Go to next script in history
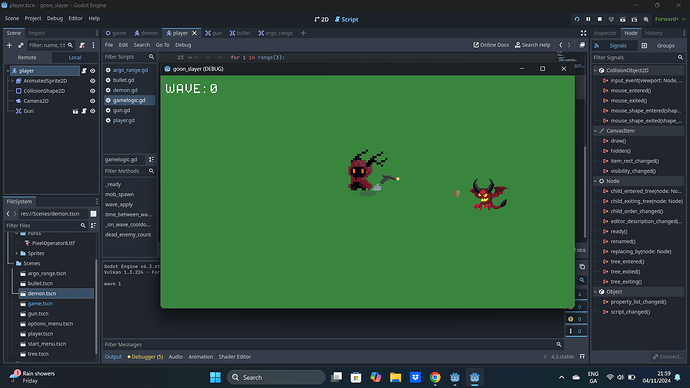This screenshot has width=690, height=388. point(569,45)
